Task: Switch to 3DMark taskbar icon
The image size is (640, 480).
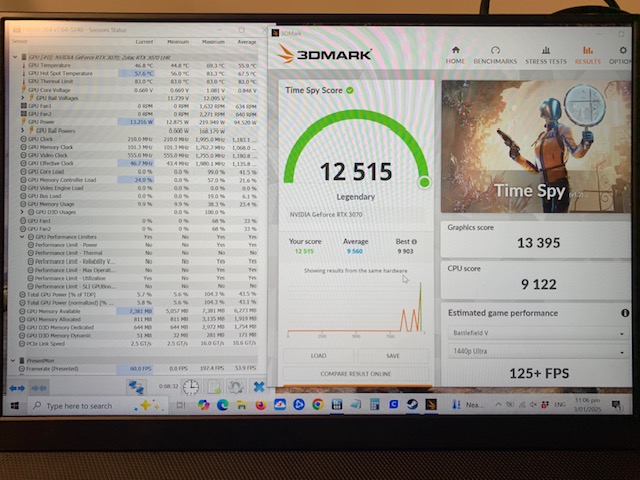Action: (x=431, y=404)
